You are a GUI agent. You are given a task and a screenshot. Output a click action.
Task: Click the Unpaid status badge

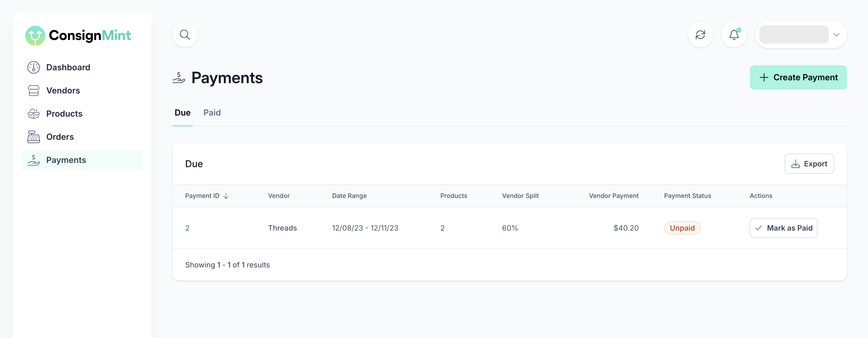682,228
